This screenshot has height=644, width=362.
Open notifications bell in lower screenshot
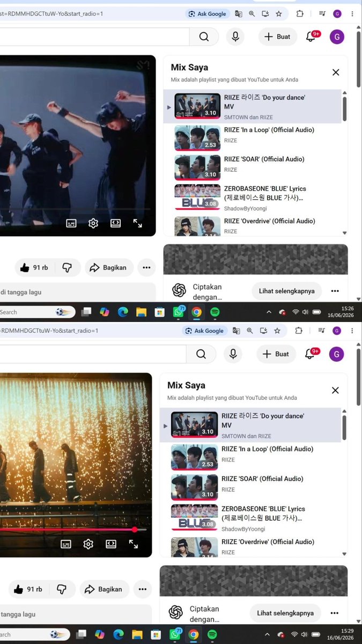pos(309,354)
